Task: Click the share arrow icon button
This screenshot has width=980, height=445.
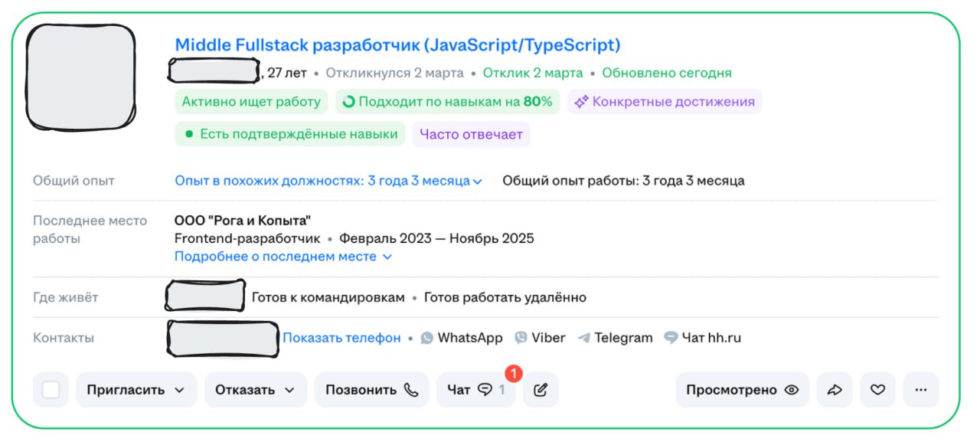Action: 835,390
